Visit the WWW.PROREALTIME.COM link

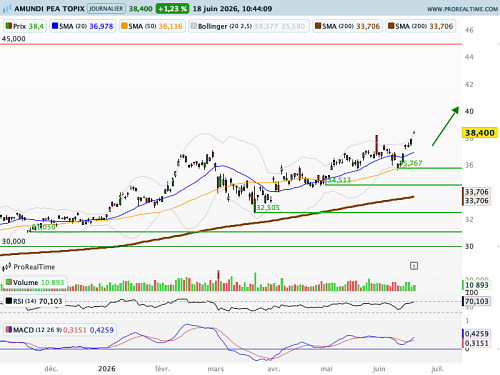point(462,9)
